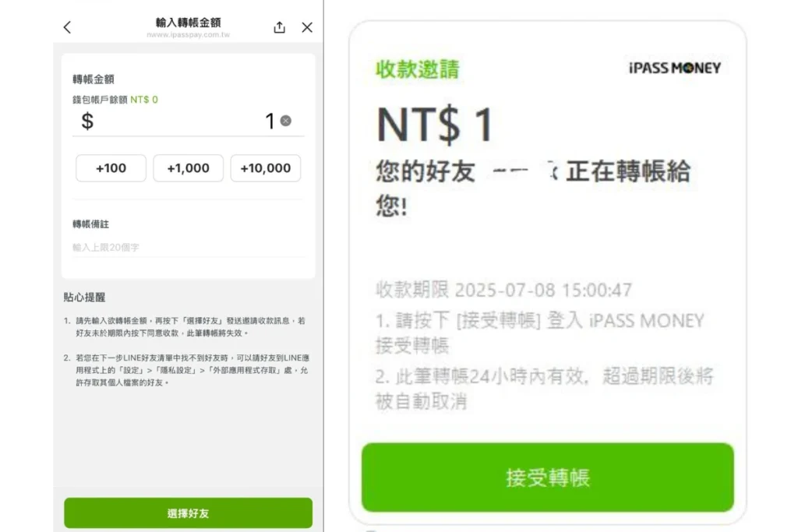Tap the share icon in the header
Image resolution: width=798 pixels, height=532 pixels.
280,27
